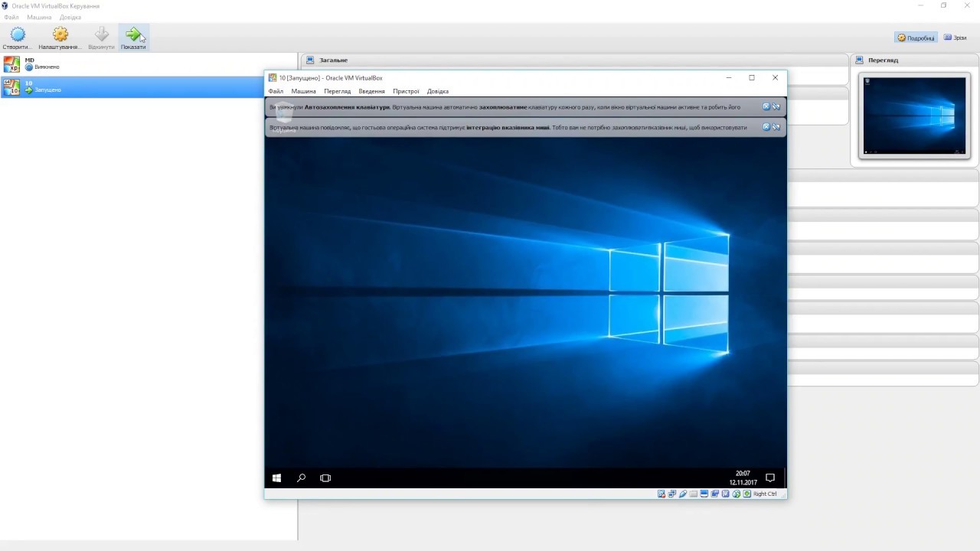Close the mouse integration notification
Image resolution: width=980 pixels, height=551 pixels.
tap(766, 127)
